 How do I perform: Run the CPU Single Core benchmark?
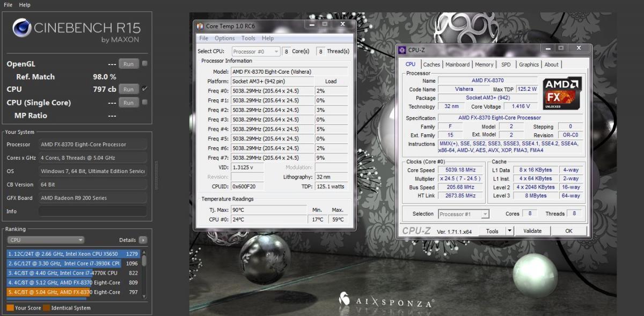point(128,102)
